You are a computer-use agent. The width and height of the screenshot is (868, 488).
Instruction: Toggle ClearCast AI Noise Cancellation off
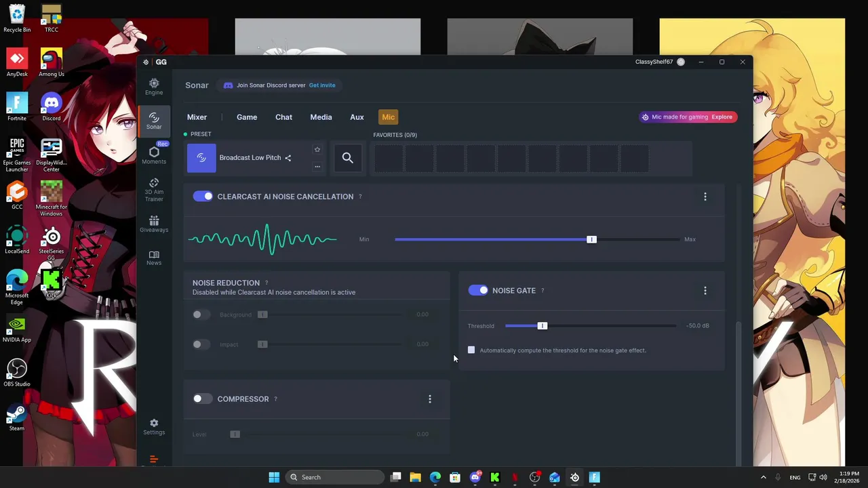pos(203,197)
